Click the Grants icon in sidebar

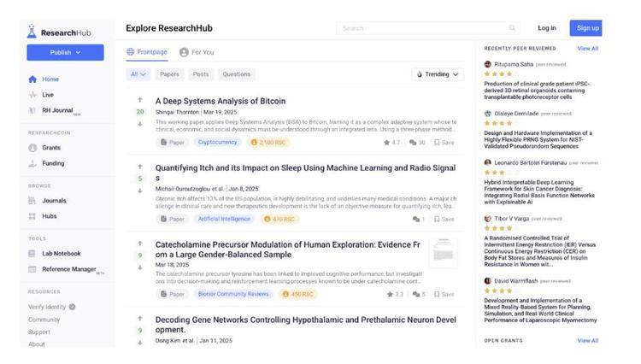click(32, 148)
